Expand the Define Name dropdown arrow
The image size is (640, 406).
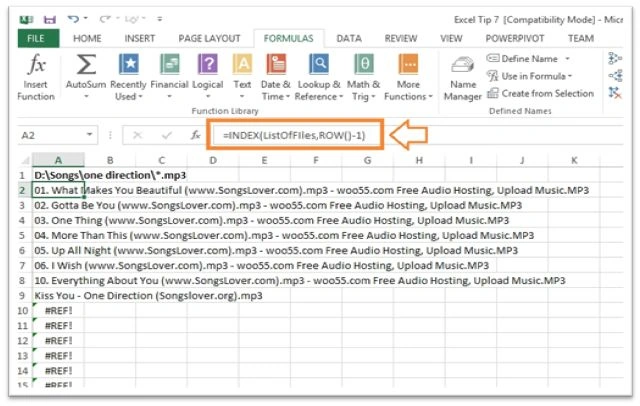[567, 59]
